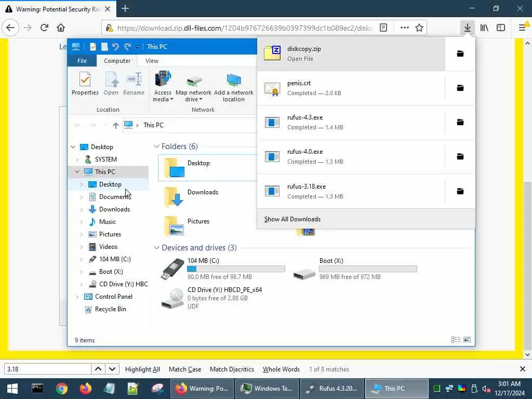Select Videos in the navigation tree

(x=108, y=247)
